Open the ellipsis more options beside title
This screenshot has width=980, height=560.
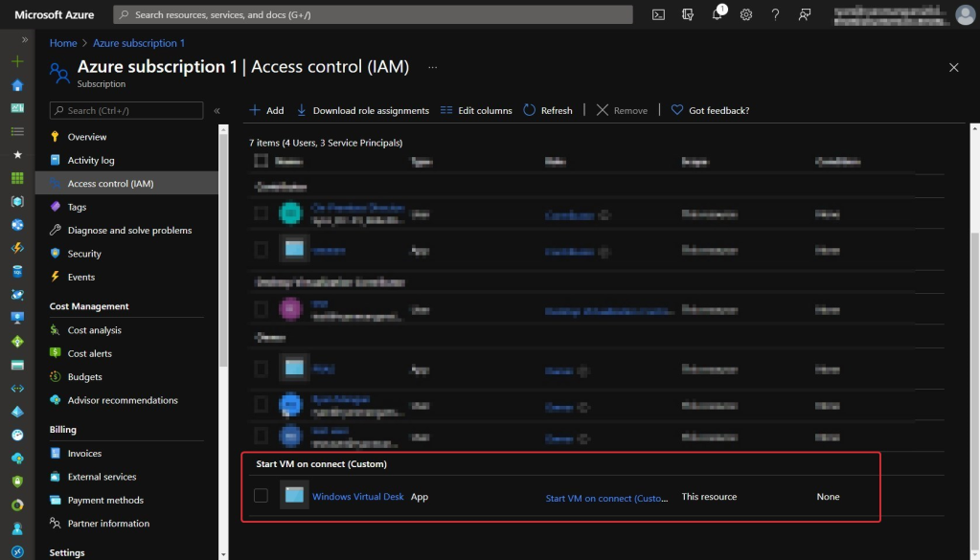(432, 67)
